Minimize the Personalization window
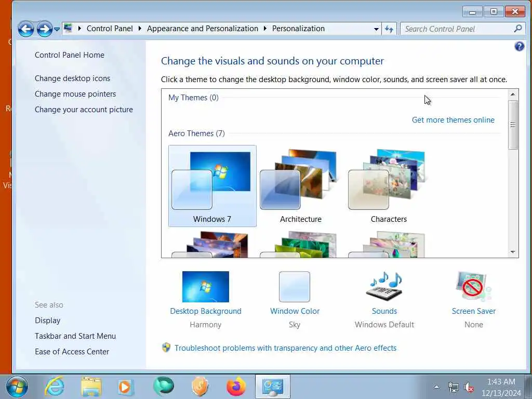This screenshot has height=399, width=532. 473,12
